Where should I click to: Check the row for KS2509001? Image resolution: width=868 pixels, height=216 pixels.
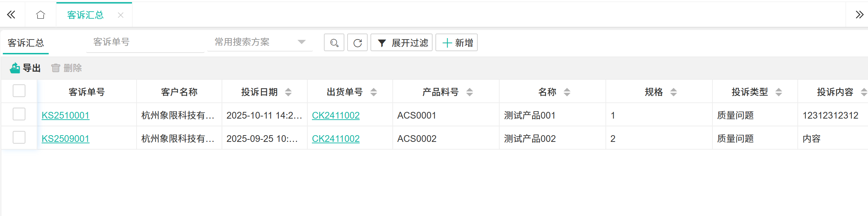coord(19,138)
